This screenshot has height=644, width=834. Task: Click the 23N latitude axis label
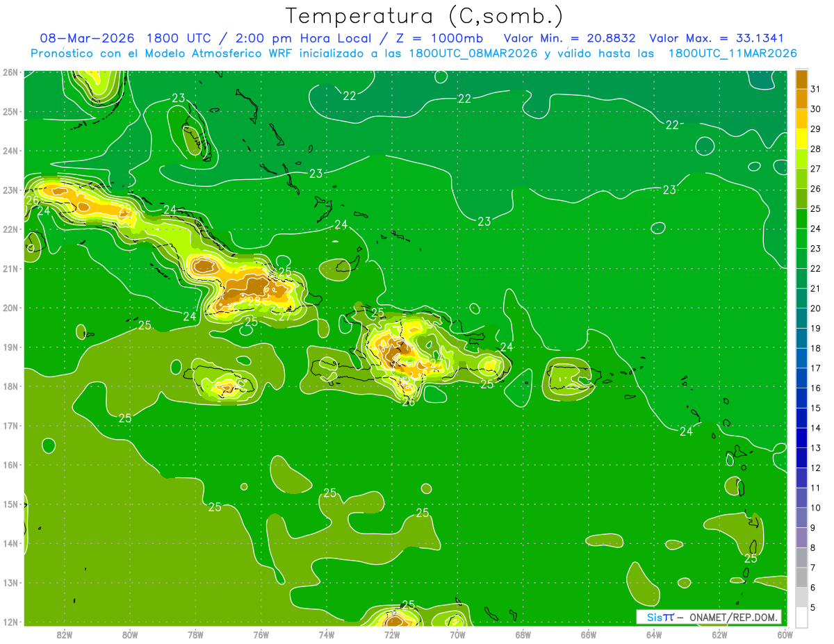pyautogui.click(x=10, y=190)
